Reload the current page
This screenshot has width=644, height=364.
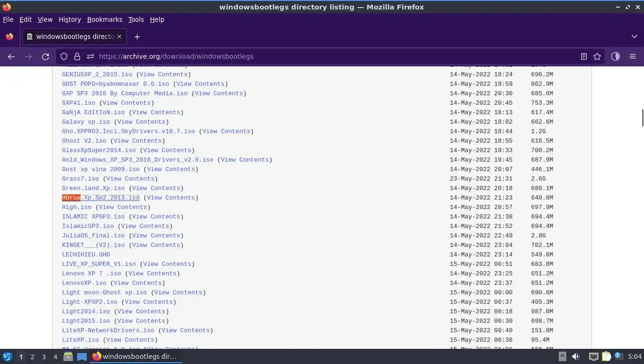click(45, 56)
